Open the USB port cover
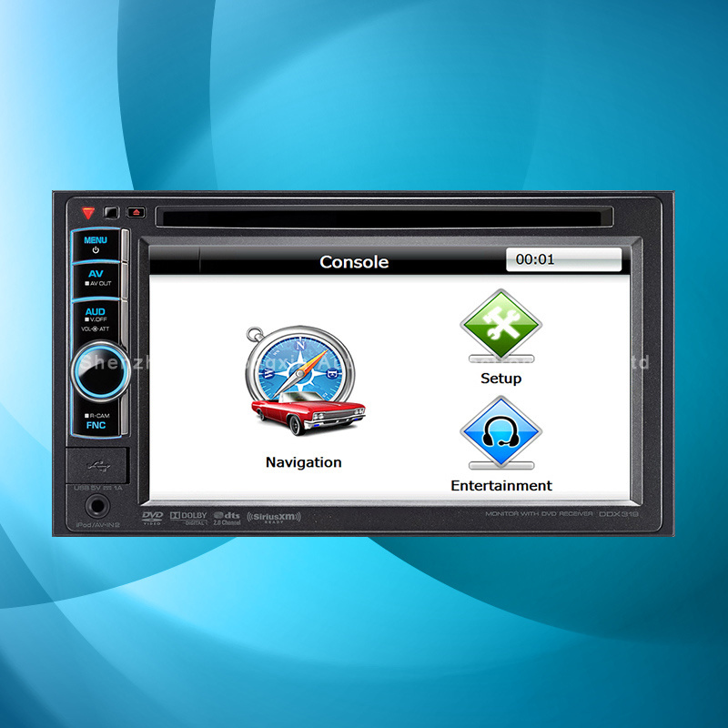Image resolution: width=728 pixels, height=728 pixels. [x=97, y=466]
